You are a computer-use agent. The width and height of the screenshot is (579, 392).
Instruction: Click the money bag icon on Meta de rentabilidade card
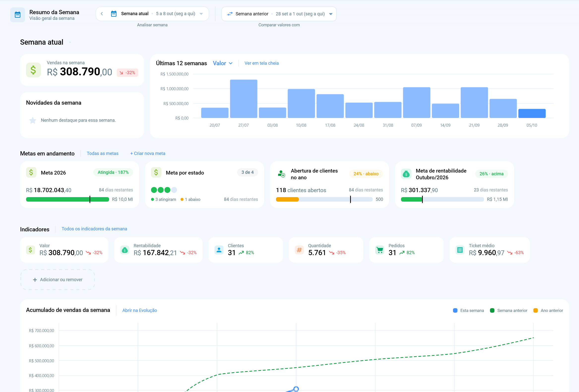pos(406,174)
